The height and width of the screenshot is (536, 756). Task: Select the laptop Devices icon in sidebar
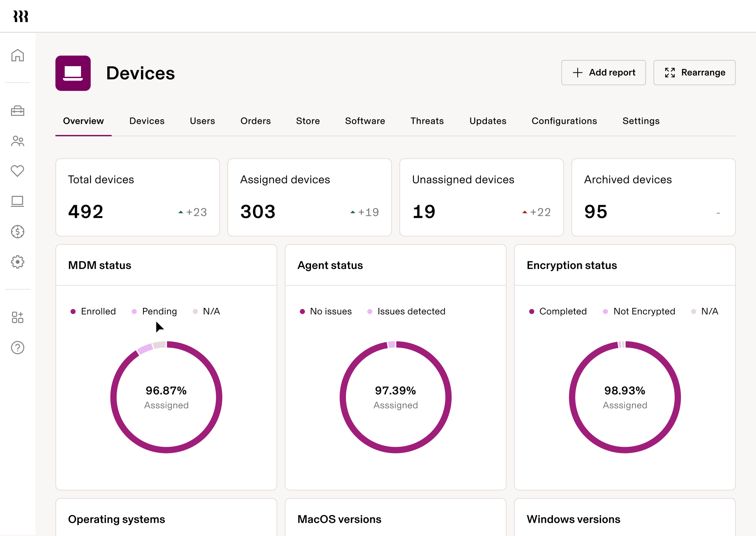click(x=18, y=201)
